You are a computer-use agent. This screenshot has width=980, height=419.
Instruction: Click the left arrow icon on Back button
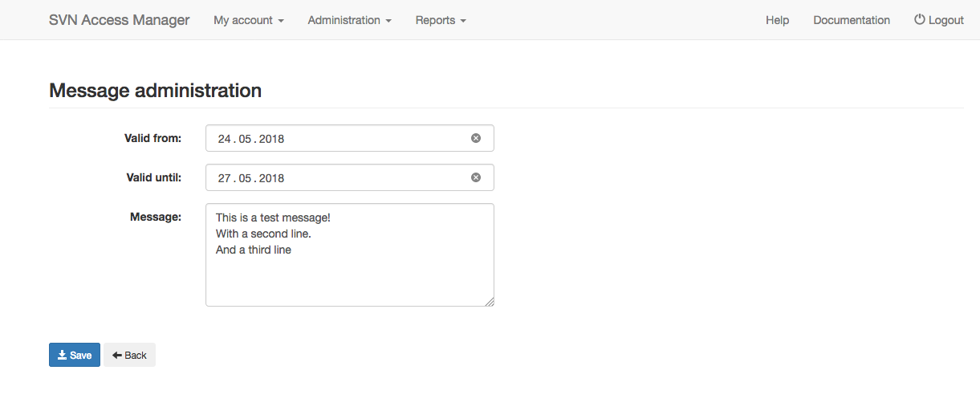(117, 355)
